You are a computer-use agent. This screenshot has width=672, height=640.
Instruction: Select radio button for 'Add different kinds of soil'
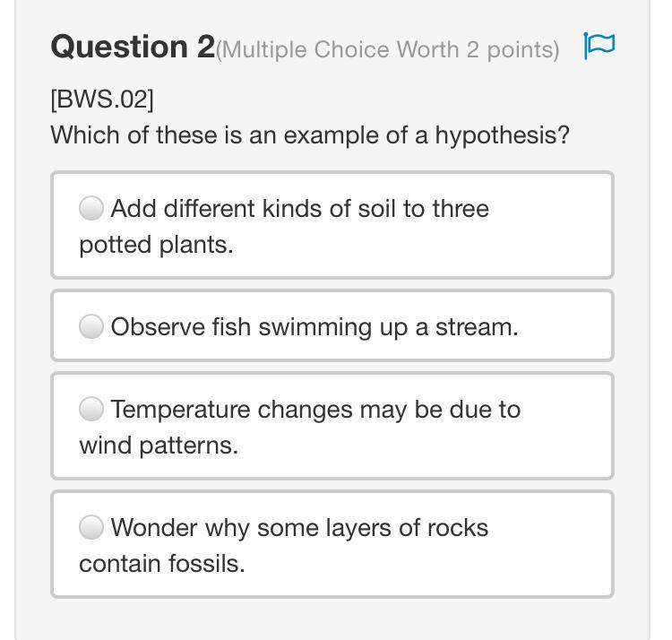pos(91,208)
